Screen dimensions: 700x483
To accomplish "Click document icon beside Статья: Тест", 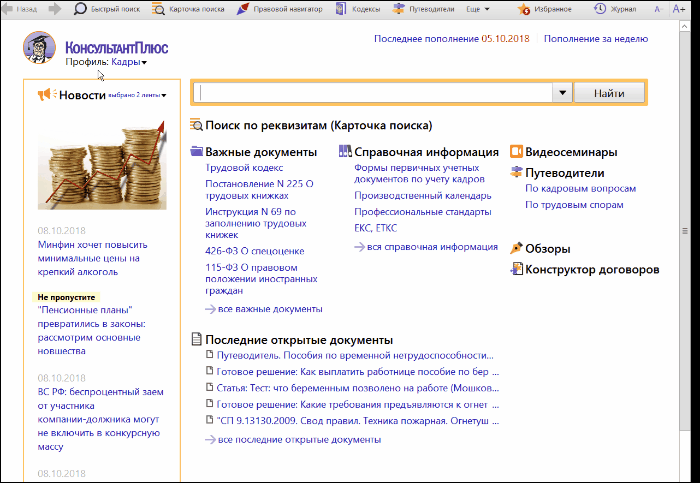I will [x=209, y=387].
